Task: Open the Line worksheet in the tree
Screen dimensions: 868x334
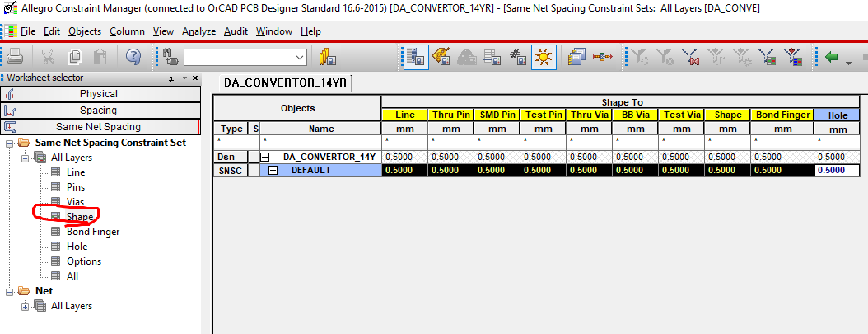Action: click(x=75, y=172)
